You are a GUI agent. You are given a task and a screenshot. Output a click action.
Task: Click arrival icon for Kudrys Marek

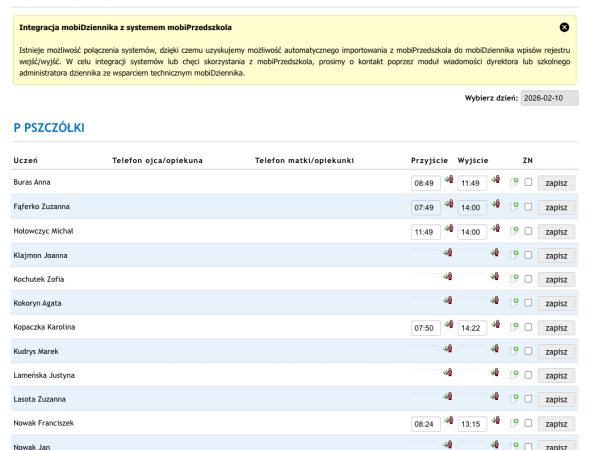(448, 348)
